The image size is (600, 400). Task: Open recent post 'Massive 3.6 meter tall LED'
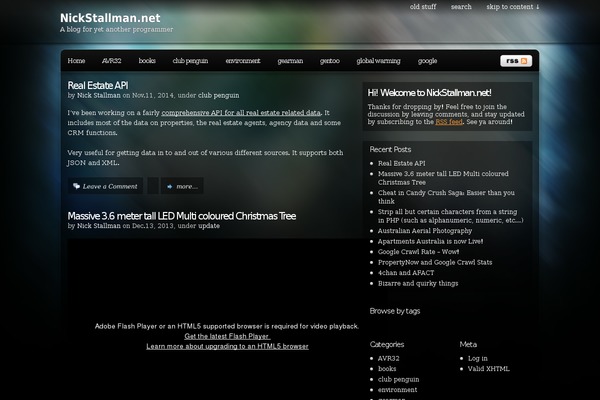(x=443, y=178)
